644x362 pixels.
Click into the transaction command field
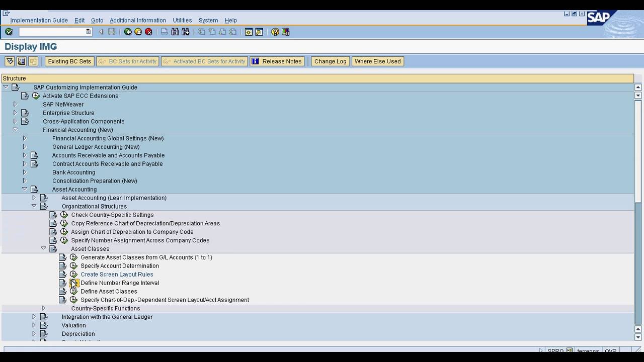(52, 32)
